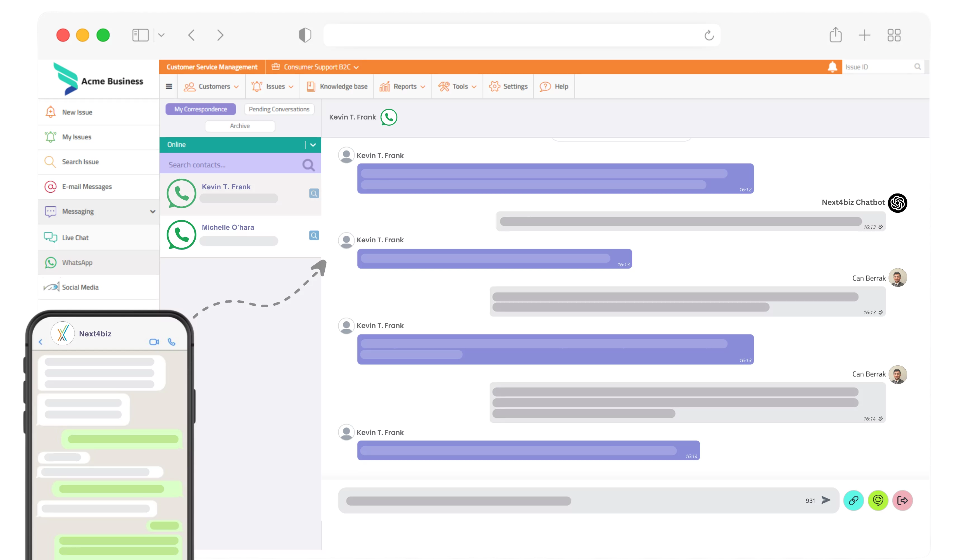This screenshot has height=560, width=970.
Task: Click Customer Service Management tab
Action: click(x=212, y=67)
